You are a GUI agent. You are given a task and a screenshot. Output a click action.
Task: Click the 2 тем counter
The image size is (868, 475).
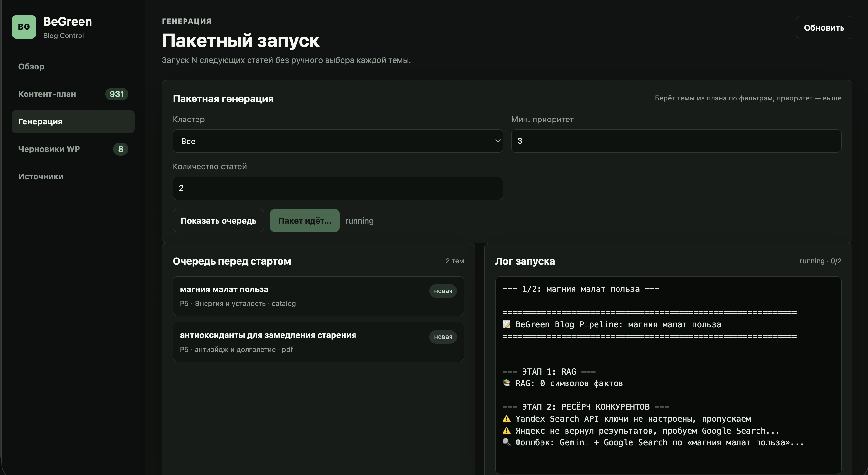[455, 261]
